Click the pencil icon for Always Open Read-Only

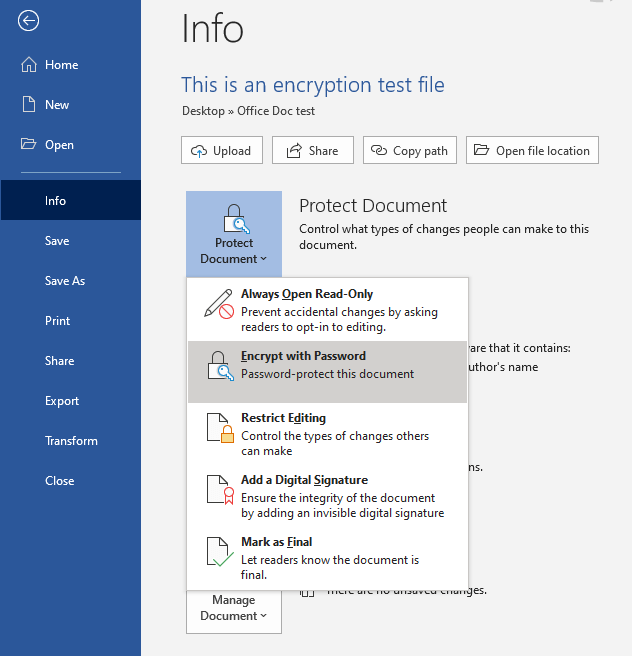point(219,304)
